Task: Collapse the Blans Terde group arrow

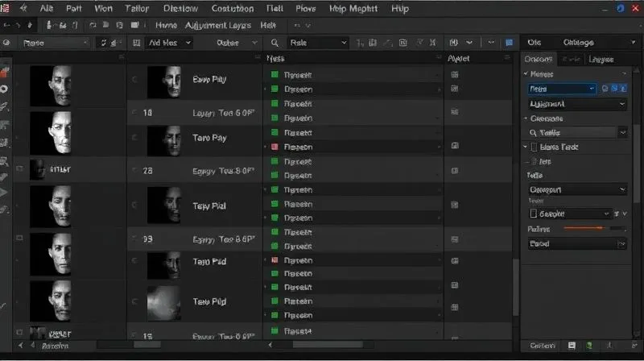Action: [526, 147]
